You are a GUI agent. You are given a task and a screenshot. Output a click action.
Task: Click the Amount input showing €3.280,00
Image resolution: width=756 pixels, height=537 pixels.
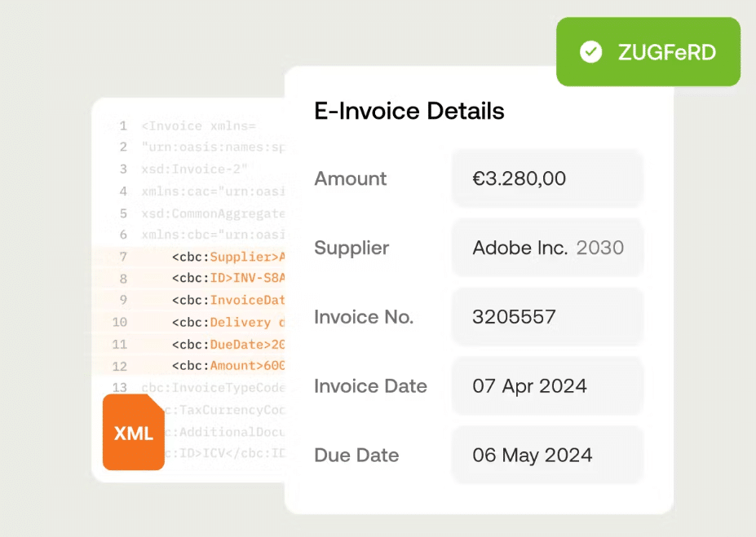coord(546,178)
